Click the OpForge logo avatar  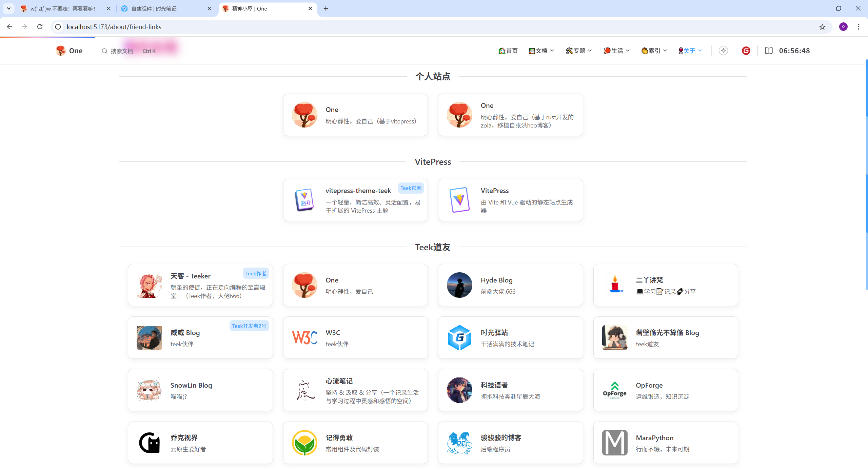tap(614, 390)
